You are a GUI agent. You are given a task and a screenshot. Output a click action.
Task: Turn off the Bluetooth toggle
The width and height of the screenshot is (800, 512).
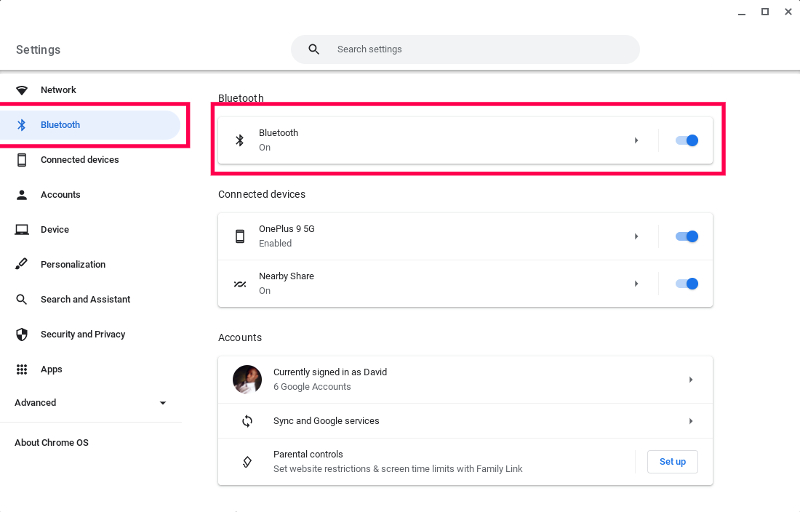pyautogui.click(x=687, y=140)
